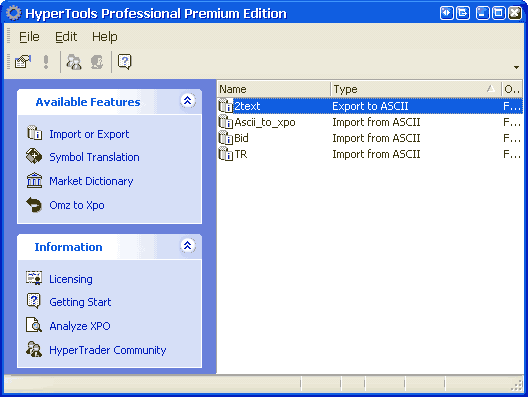
Task: Open the Symbol Translation link
Action: [x=94, y=157]
